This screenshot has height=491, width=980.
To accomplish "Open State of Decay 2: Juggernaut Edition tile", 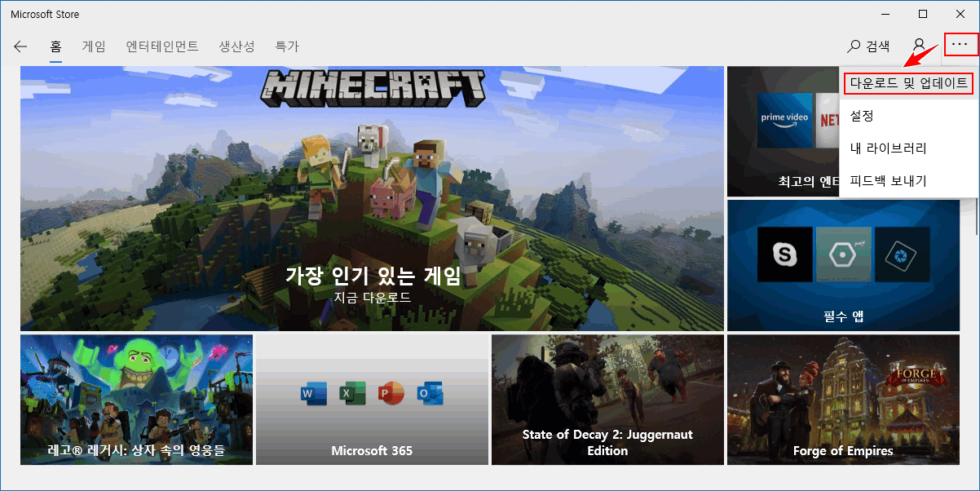I will click(607, 400).
